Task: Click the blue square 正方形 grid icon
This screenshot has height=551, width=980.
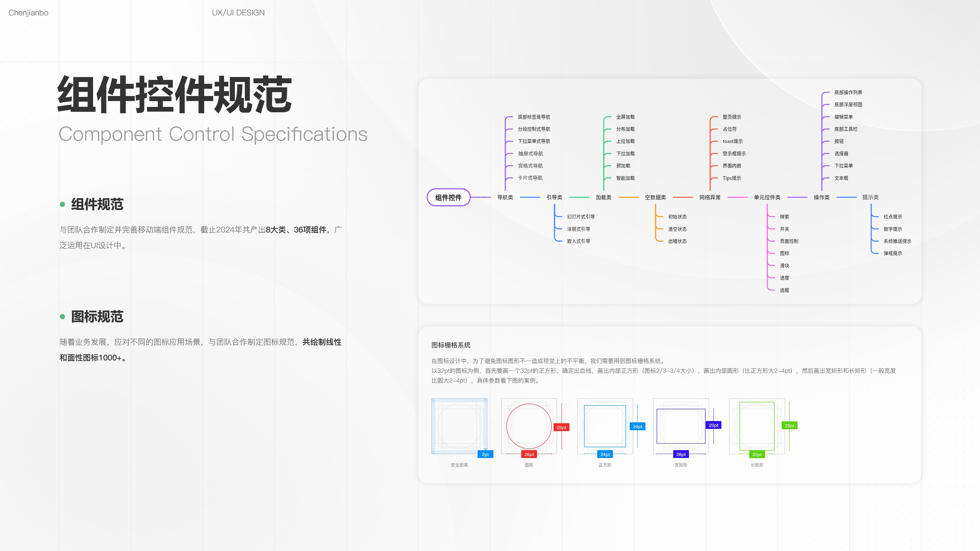Action: [605, 426]
